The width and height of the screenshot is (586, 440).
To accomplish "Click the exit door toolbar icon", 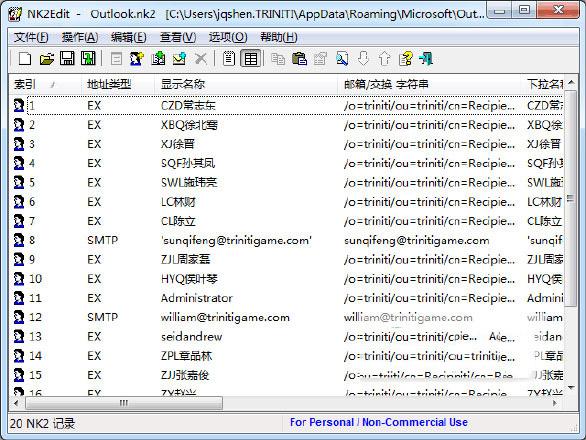I will (426, 59).
